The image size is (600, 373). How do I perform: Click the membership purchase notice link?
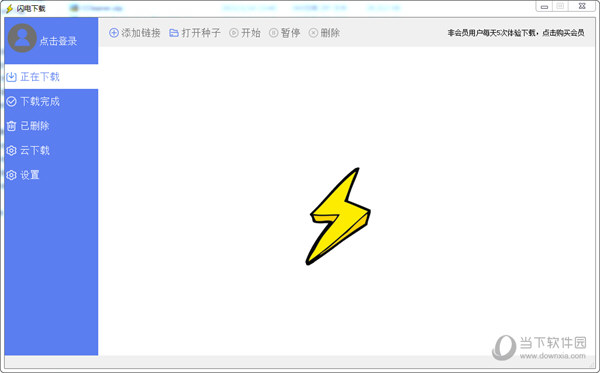[x=516, y=33]
